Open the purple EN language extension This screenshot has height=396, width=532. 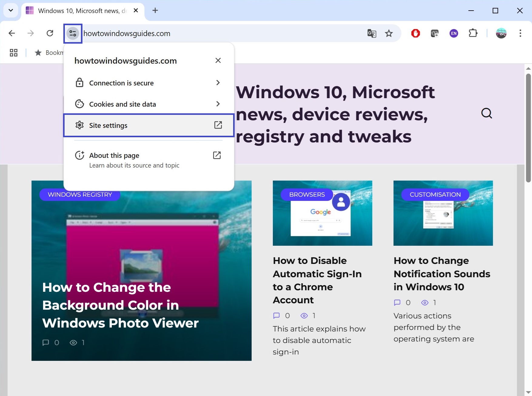point(454,33)
